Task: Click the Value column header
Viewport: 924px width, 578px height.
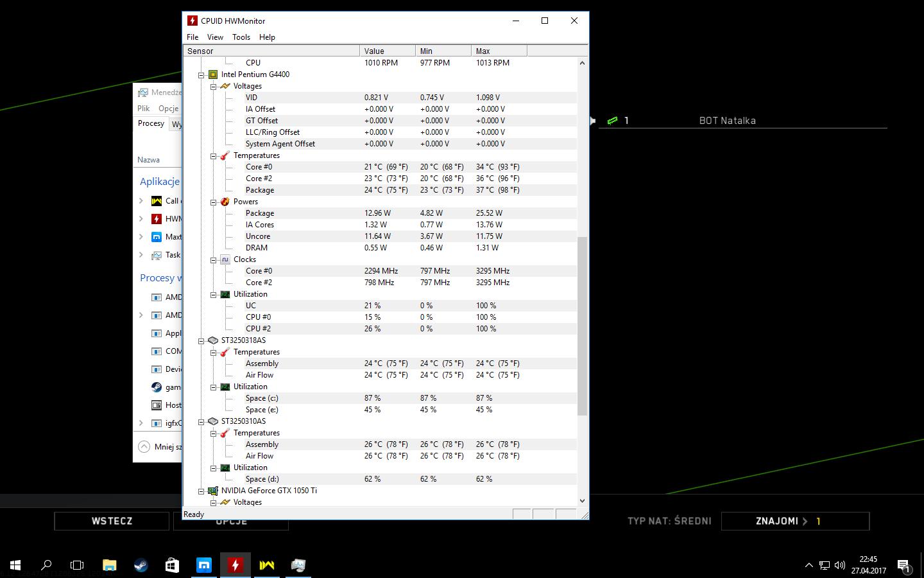Action: [x=388, y=51]
